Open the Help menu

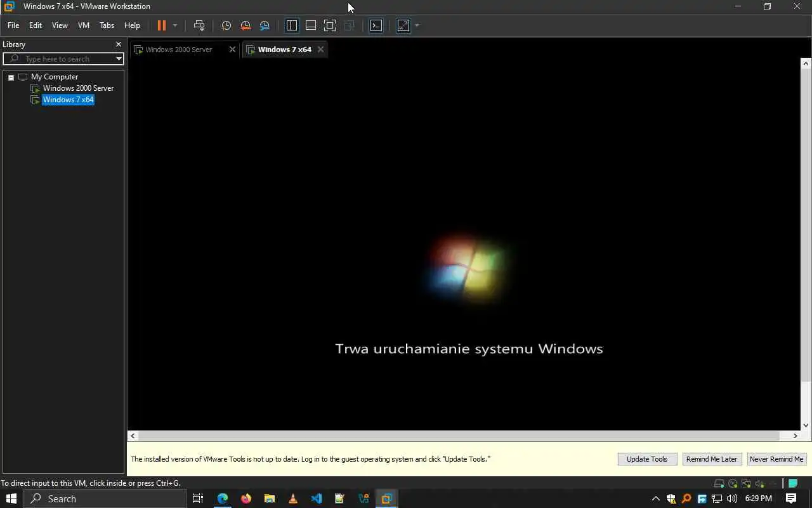(x=132, y=25)
